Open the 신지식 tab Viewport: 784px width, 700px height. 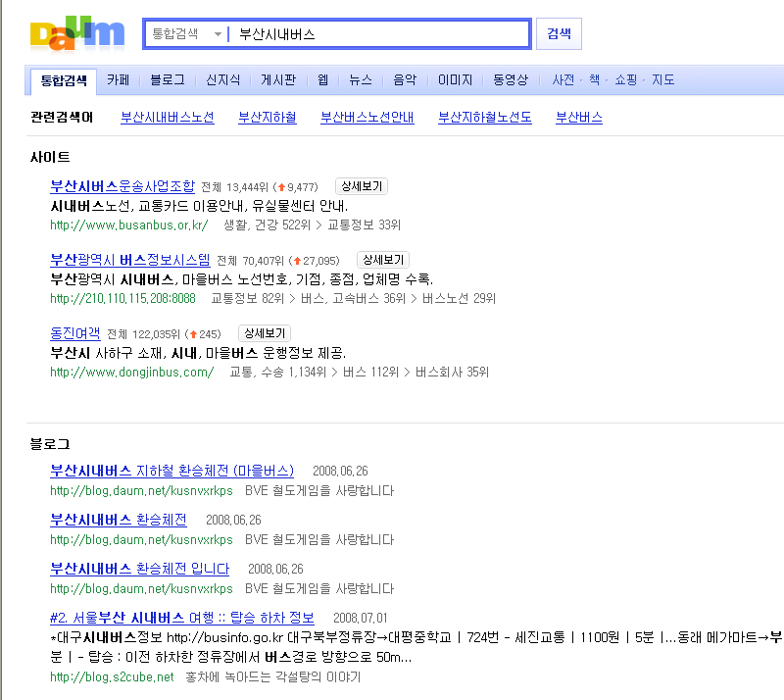tap(222, 80)
